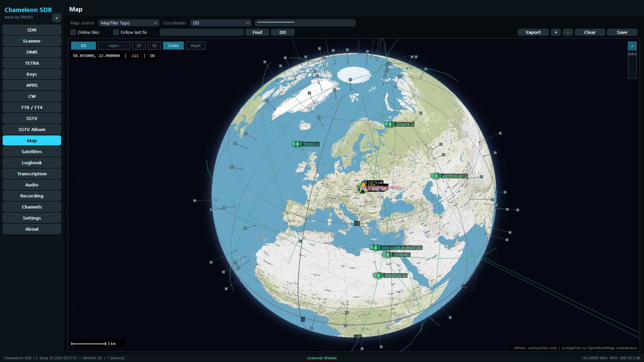Click the search text field beside Find
The image size is (644, 362).
[202, 32]
